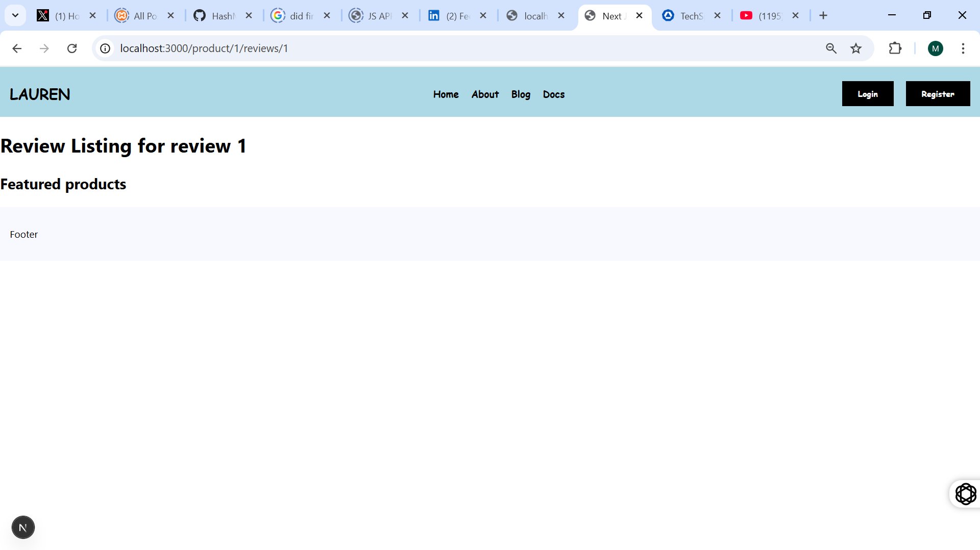The image size is (980, 550).
Task: Open the Next.js dev tools indicator
Action: click(23, 528)
